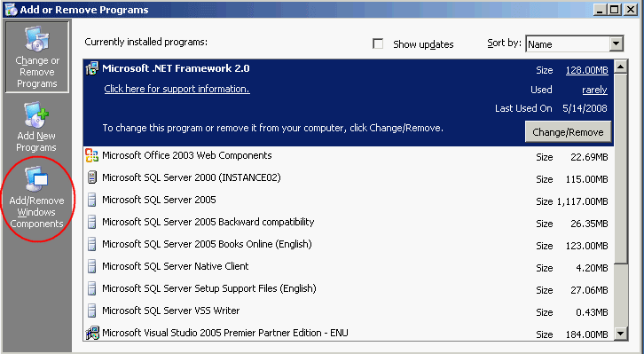
Task: Open Add/Remove Windows Components
Action: [x=37, y=197]
